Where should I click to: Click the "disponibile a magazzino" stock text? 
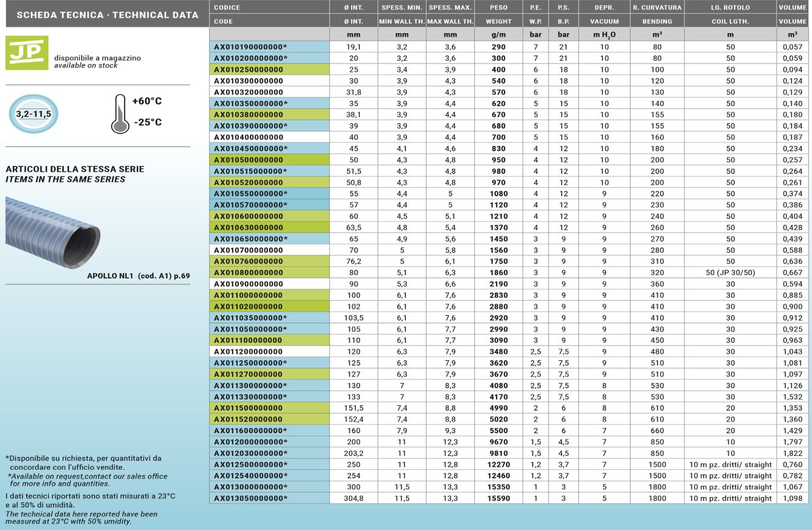98,58
